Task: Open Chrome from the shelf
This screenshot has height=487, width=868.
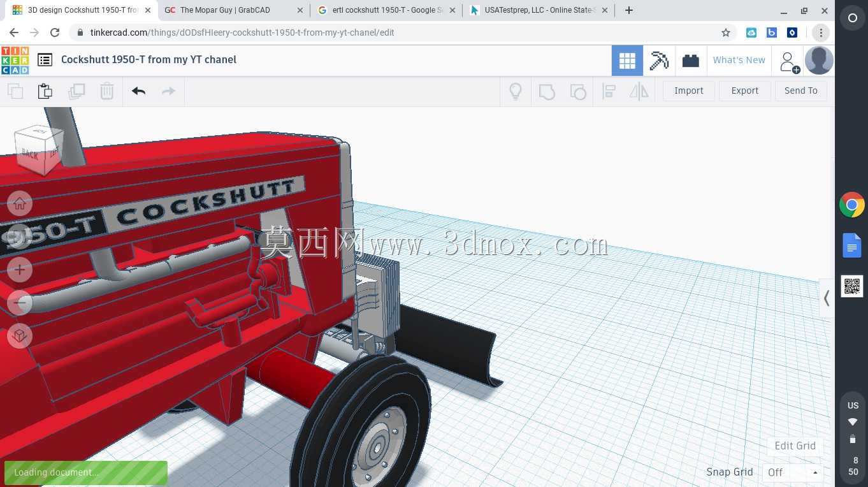Action: (x=852, y=205)
